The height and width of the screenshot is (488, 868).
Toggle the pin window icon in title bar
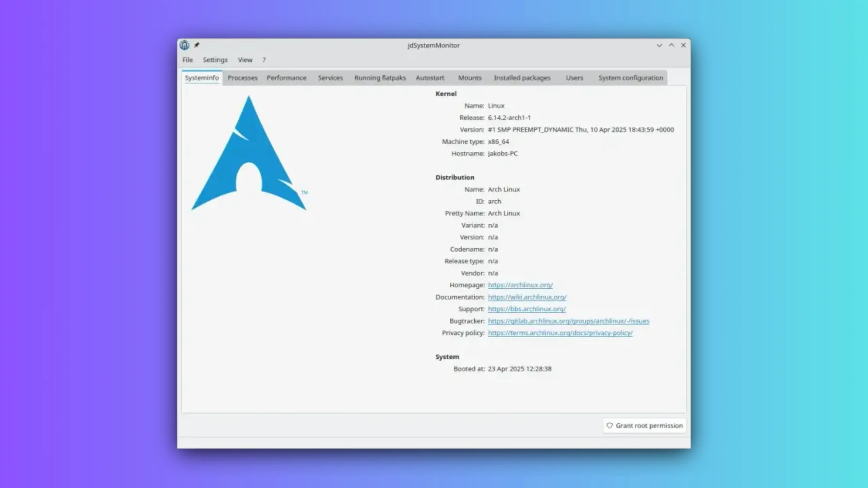pyautogui.click(x=197, y=45)
